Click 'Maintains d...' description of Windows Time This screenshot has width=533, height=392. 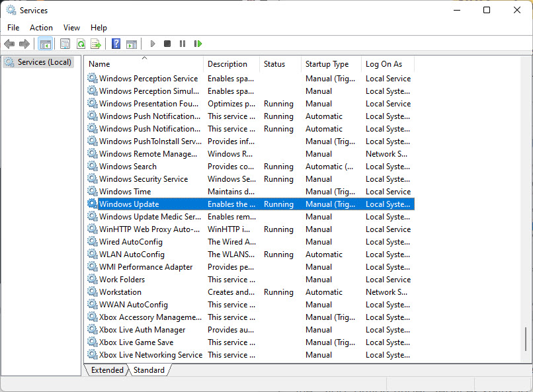(231, 192)
